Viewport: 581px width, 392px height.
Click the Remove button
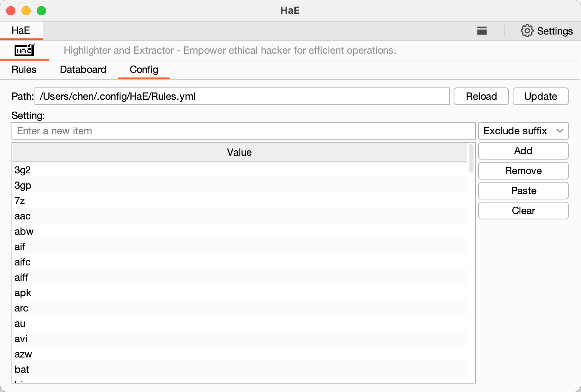coord(523,171)
